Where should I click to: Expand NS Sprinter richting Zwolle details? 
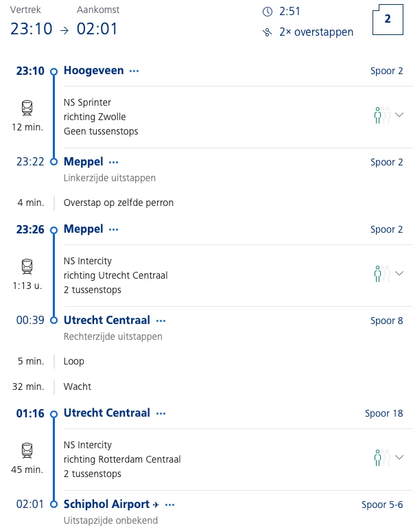pos(400,115)
